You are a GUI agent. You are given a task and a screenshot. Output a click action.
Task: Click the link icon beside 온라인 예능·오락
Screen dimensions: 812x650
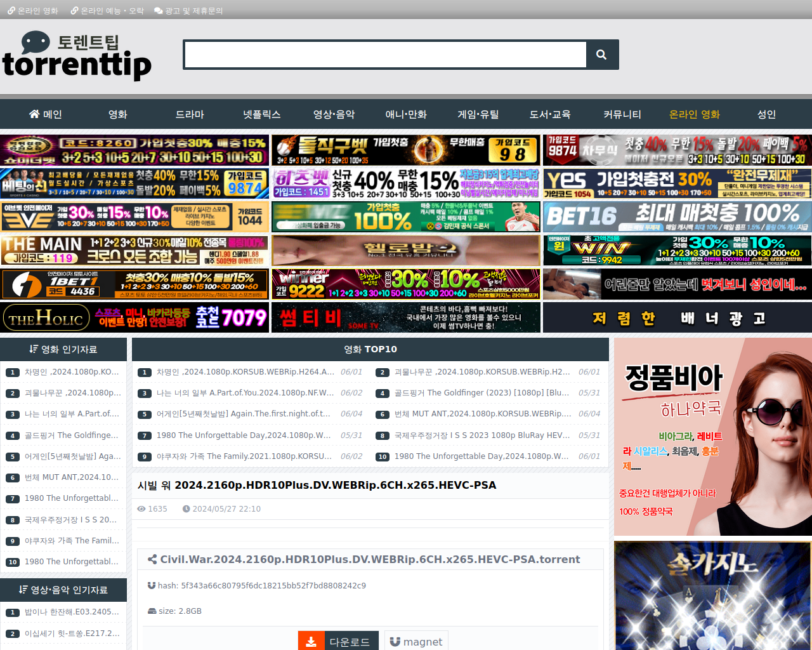(74, 11)
